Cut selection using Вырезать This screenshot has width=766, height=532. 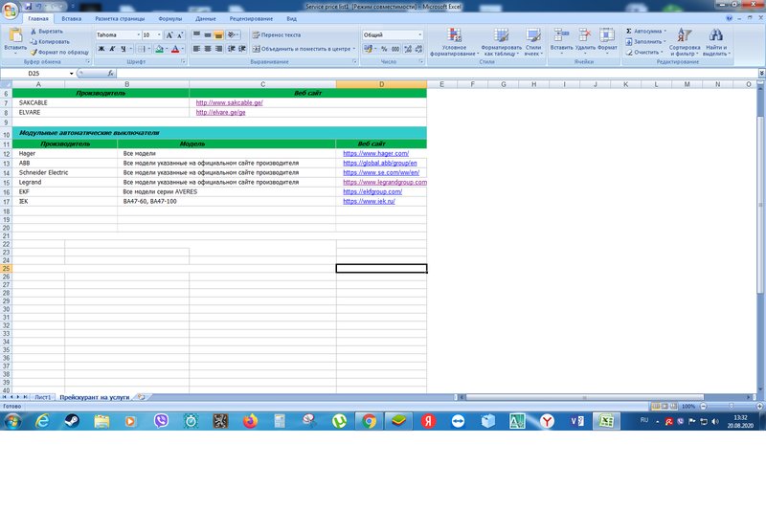(47, 32)
